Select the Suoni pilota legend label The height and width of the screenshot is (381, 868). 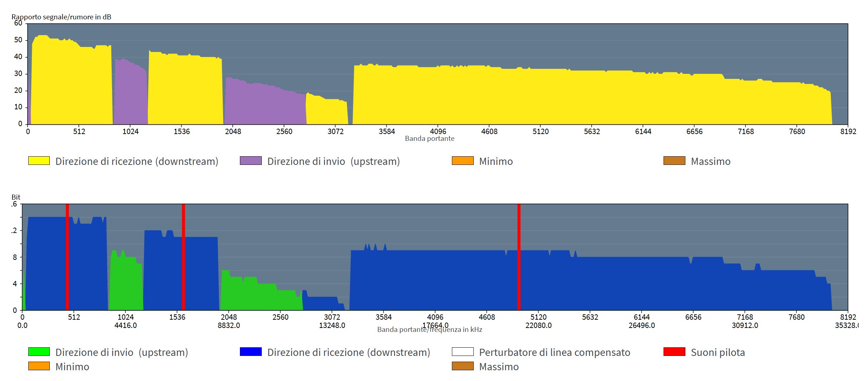click(718, 352)
